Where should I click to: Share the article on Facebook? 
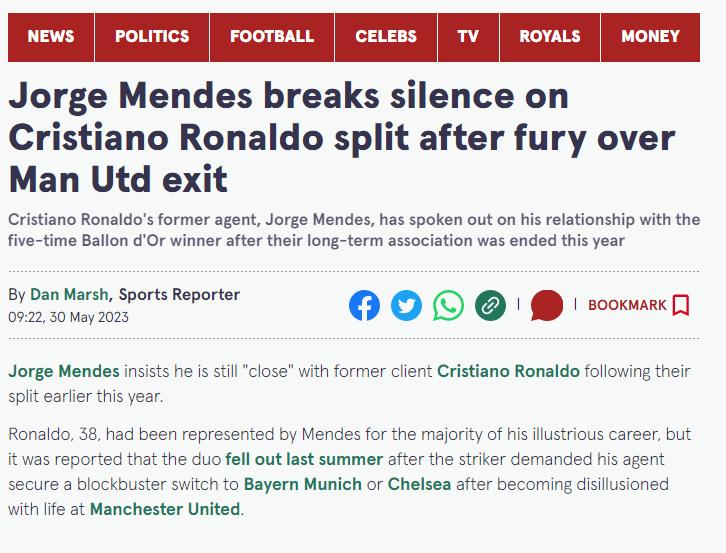(x=364, y=306)
